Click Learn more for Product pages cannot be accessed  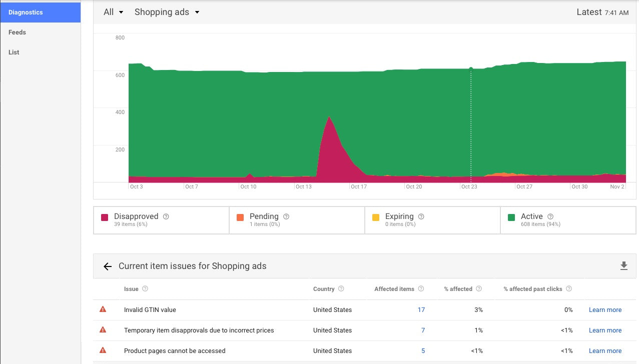[605, 351]
